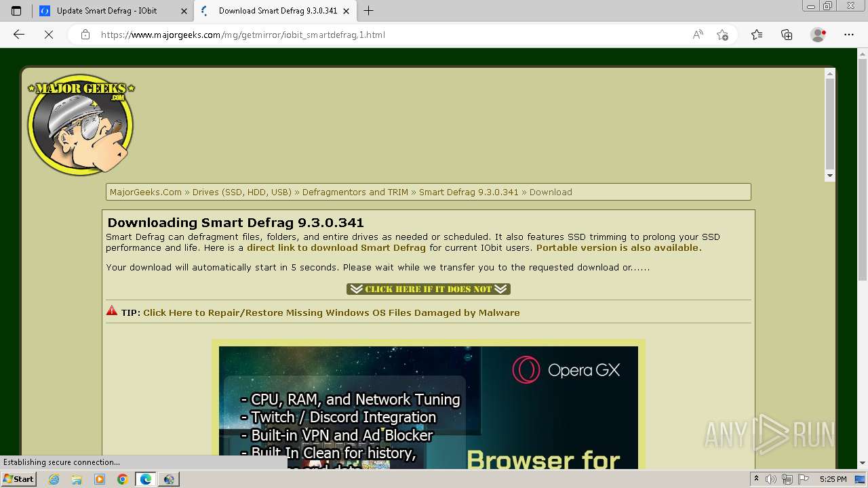This screenshot has width=868, height=488.
Task: Click the Opera GX advertisement banner
Action: (429, 407)
